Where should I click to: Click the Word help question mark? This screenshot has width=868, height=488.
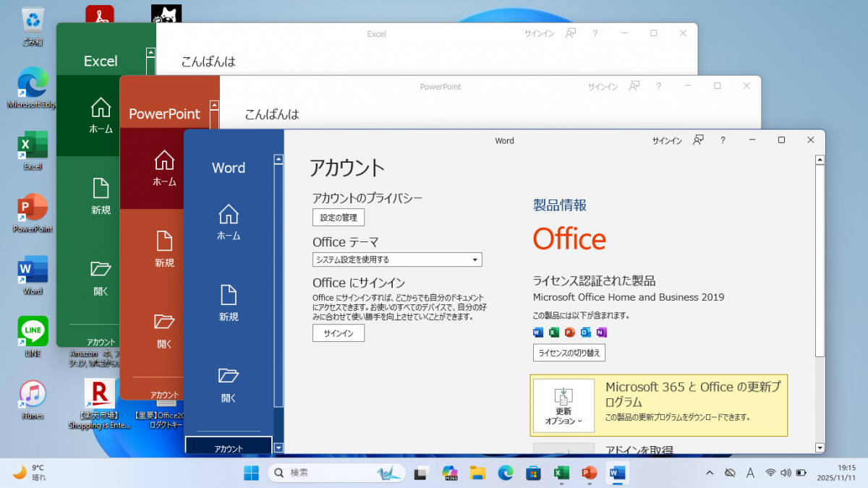click(x=723, y=140)
